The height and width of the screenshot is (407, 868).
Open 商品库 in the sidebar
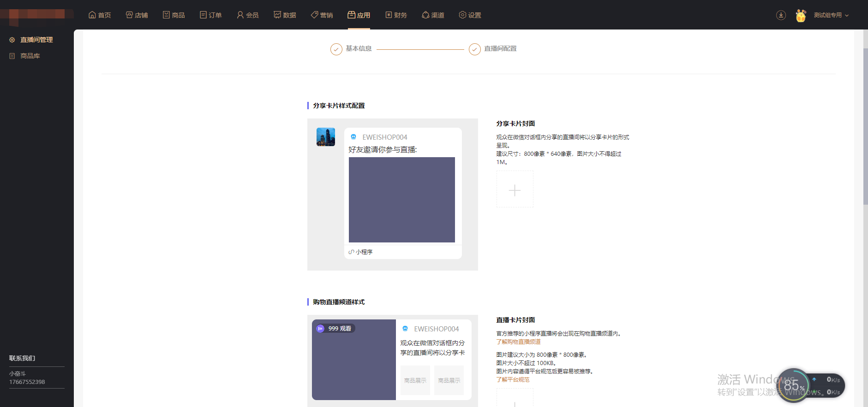click(30, 56)
